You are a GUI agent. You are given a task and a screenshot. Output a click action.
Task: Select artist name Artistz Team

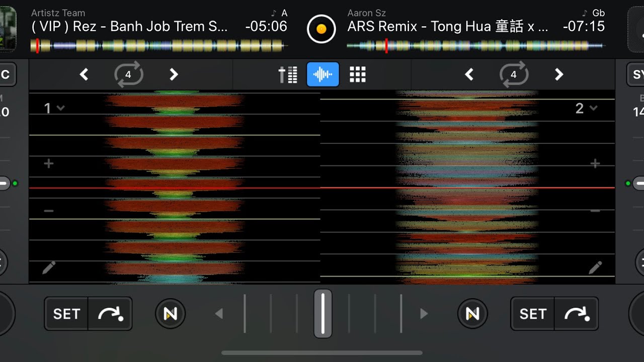coord(58,13)
